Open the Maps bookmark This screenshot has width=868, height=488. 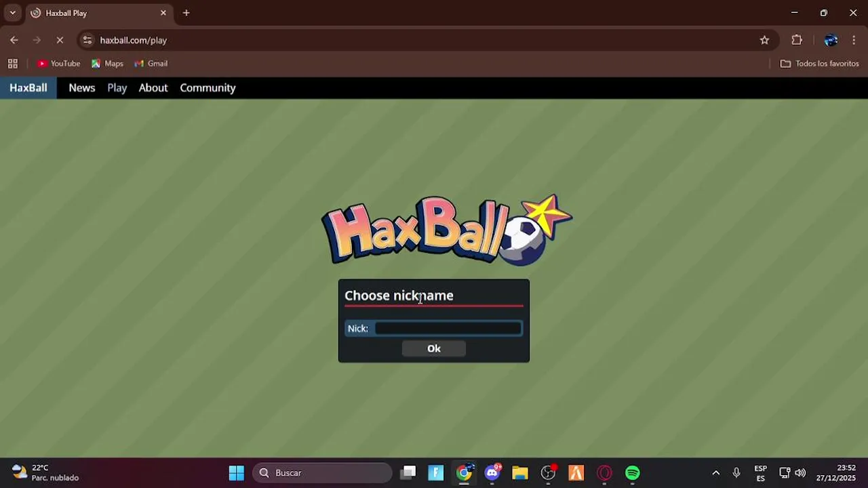107,64
